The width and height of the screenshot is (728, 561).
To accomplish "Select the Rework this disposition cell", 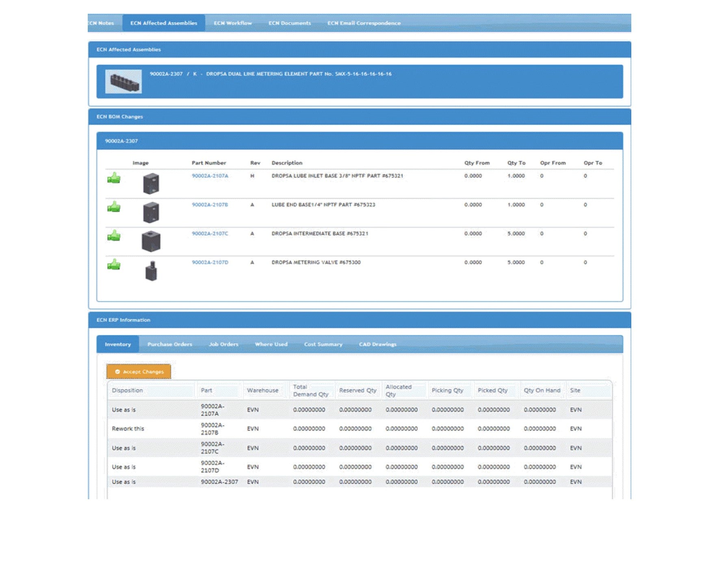I will pyautogui.click(x=128, y=428).
